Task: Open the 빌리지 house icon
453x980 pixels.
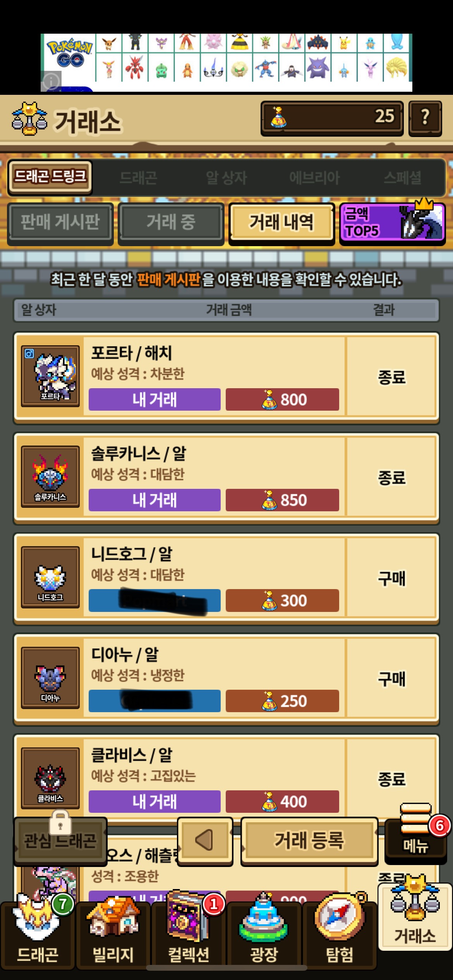Action: (x=113, y=934)
